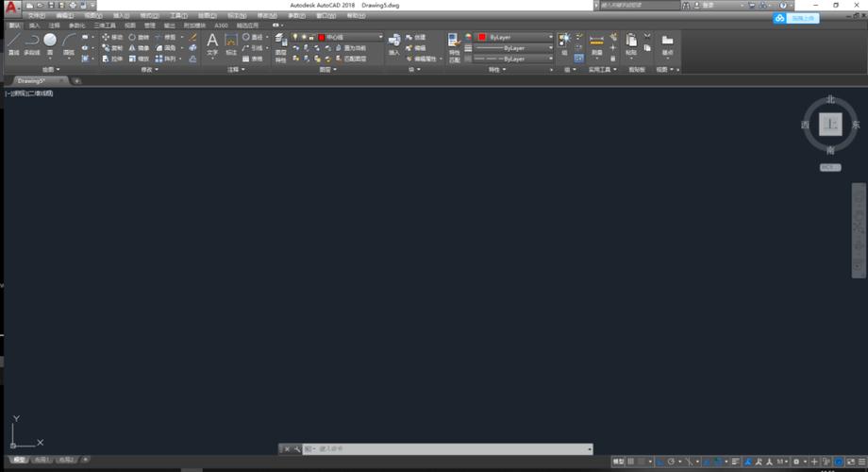Expand the Modify (修改) panel
This screenshot has width=868, height=472.
(149, 70)
